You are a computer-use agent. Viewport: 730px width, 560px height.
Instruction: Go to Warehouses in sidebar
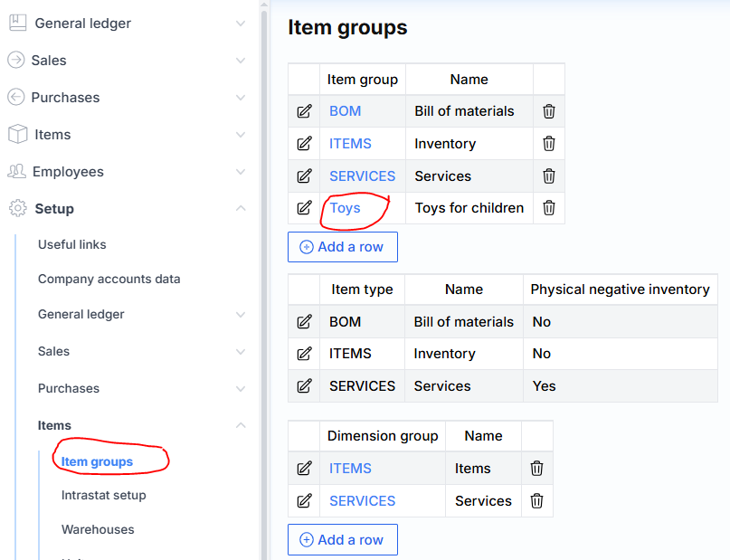(x=98, y=530)
